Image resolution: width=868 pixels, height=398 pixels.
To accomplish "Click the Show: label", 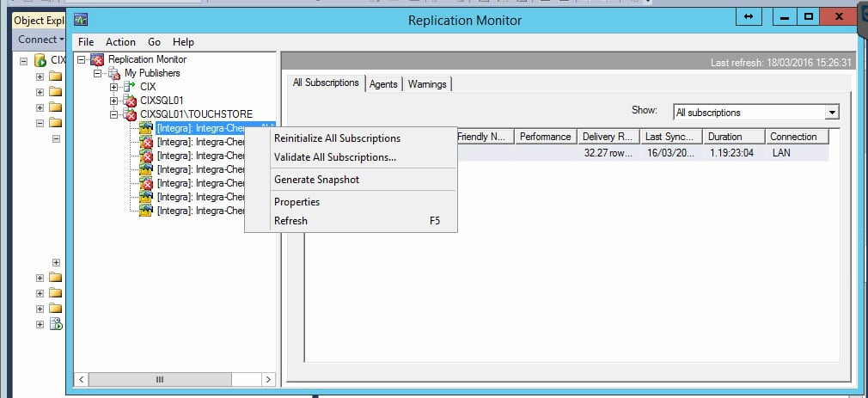I will (x=645, y=110).
